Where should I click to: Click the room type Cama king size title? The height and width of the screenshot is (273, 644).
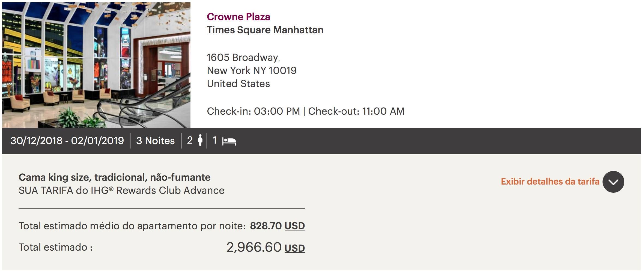[115, 177]
